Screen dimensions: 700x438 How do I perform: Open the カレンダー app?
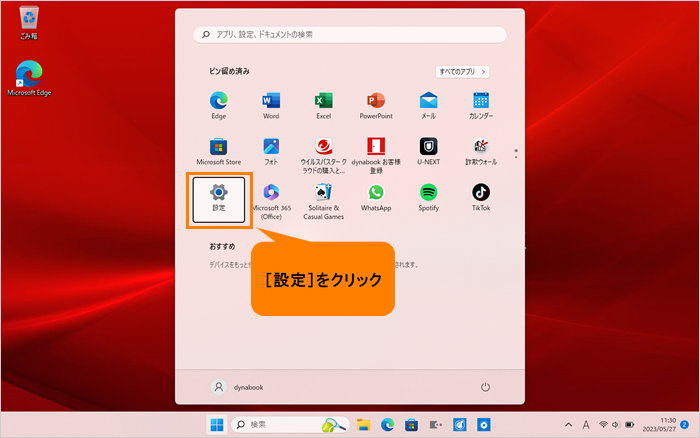[x=481, y=105]
